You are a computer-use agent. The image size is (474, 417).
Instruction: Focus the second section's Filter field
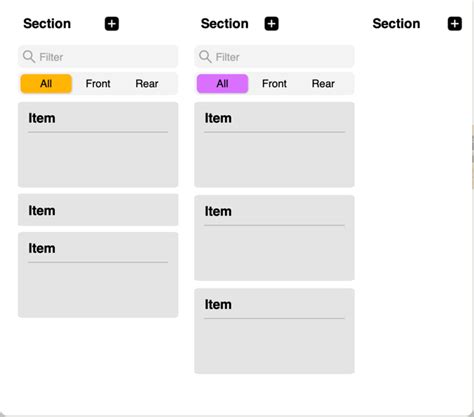pos(274,57)
